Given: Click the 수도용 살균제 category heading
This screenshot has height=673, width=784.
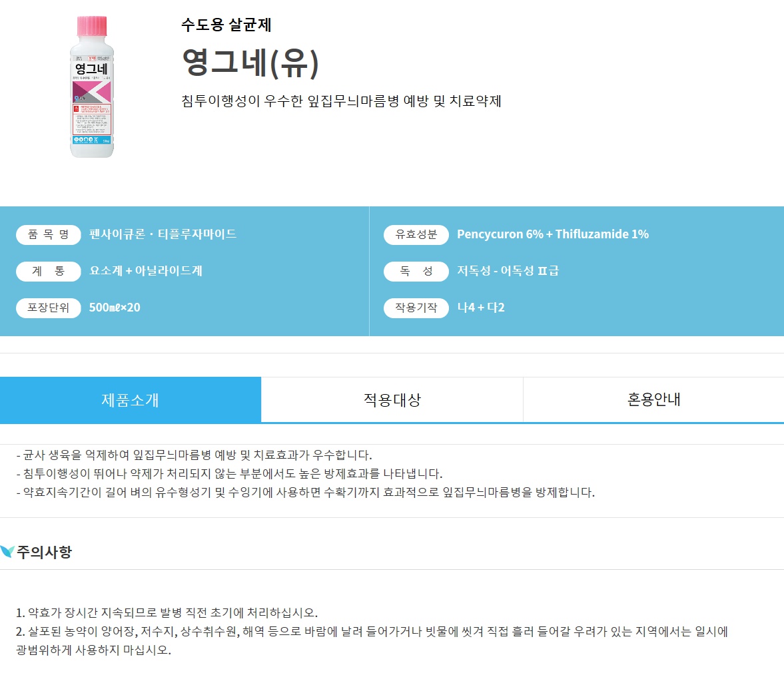Looking at the screenshot, I should [x=226, y=25].
